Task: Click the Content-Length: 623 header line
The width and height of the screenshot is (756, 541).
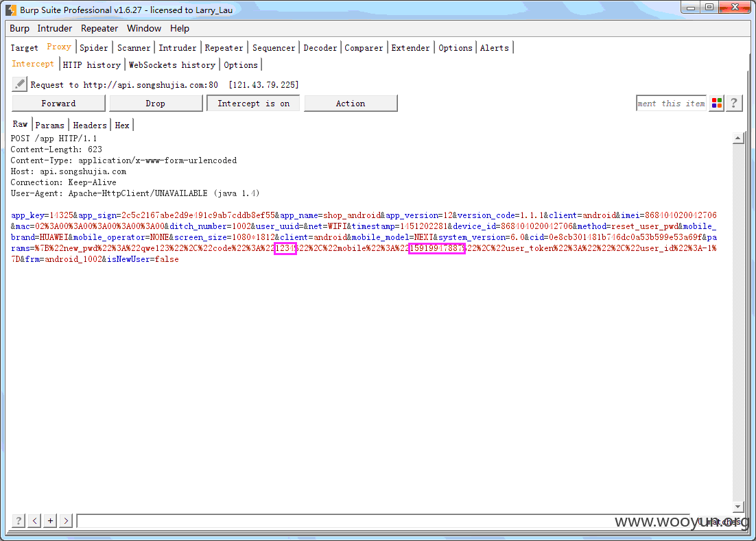Action: [x=56, y=149]
